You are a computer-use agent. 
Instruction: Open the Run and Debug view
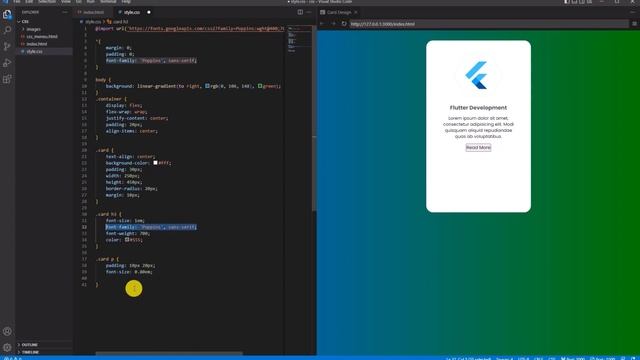[7, 63]
